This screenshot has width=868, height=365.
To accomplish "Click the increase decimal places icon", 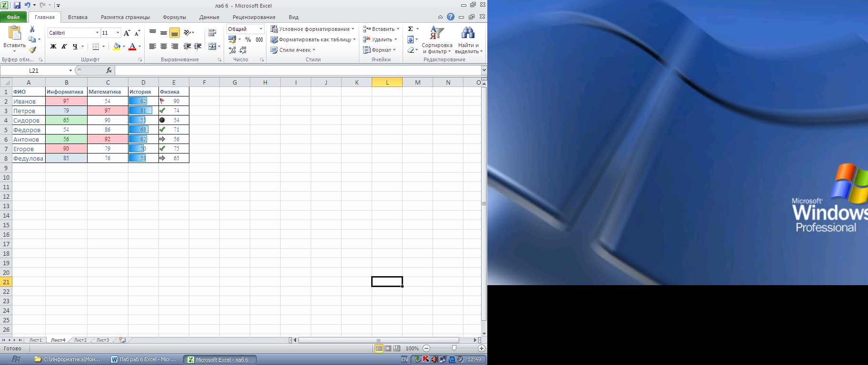I will [x=232, y=50].
